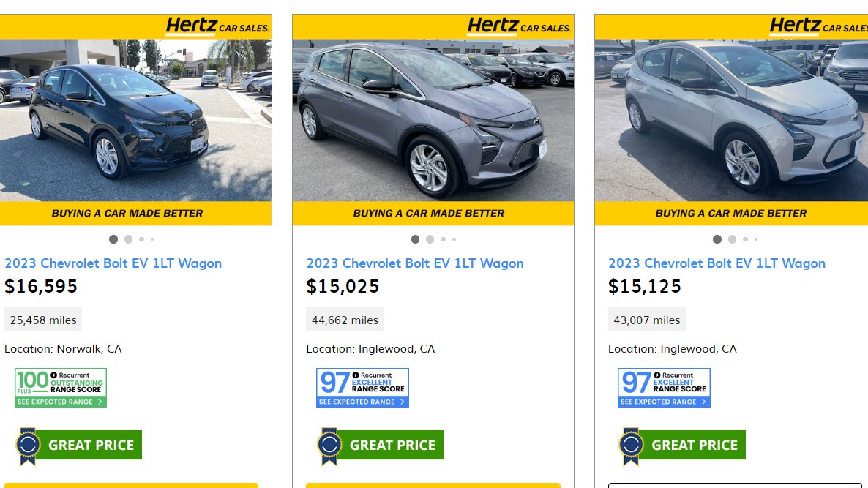Click the silver Chevrolet Bolt photo

(x=732, y=121)
